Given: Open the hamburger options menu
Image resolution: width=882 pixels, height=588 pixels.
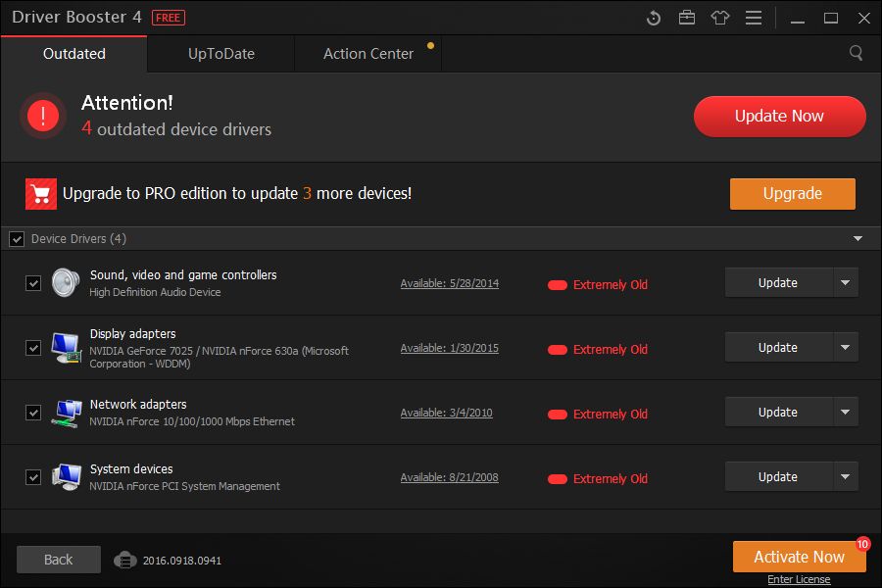Looking at the screenshot, I should [754, 18].
